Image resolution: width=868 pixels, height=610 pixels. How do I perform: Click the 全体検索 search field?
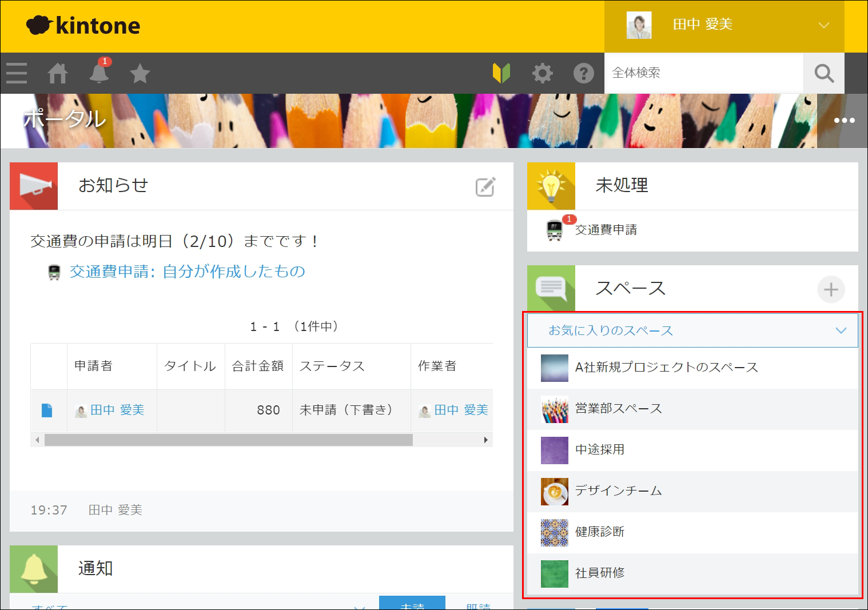703,73
